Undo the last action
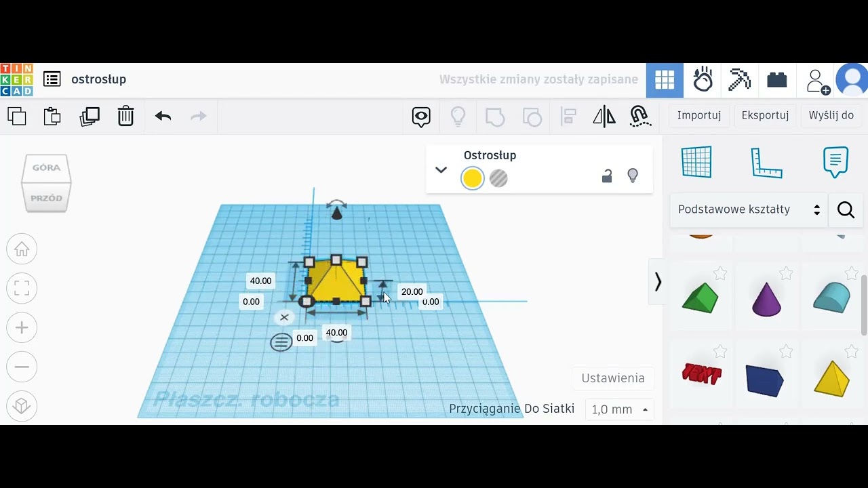Image resolution: width=868 pixels, height=488 pixels. [163, 116]
